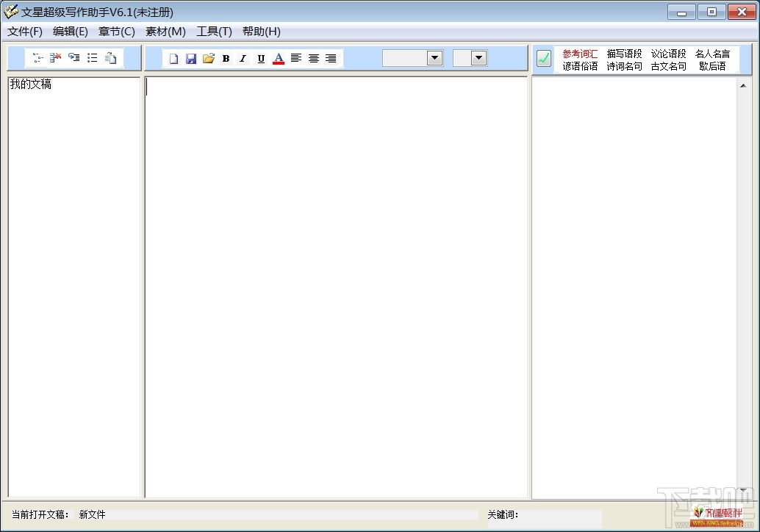Open the 章节(C) menu

point(116,32)
